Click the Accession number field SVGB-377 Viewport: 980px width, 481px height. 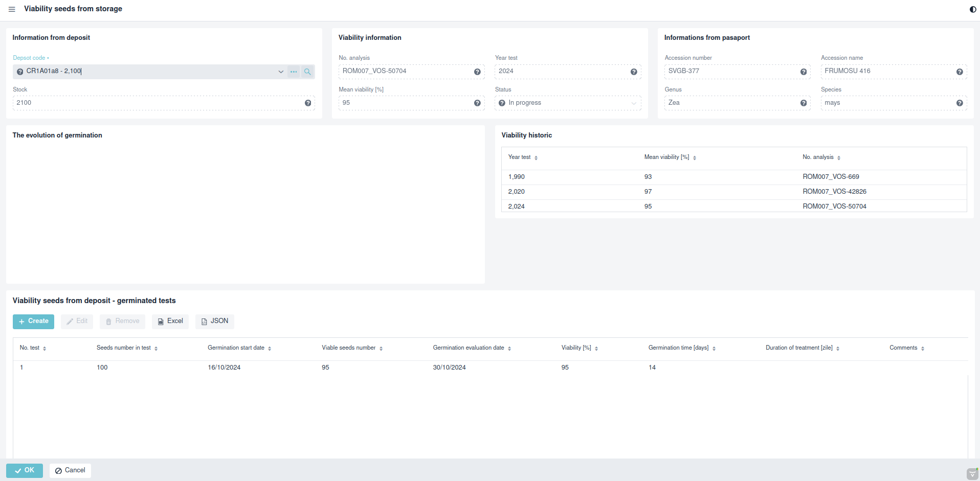[738, 72]
